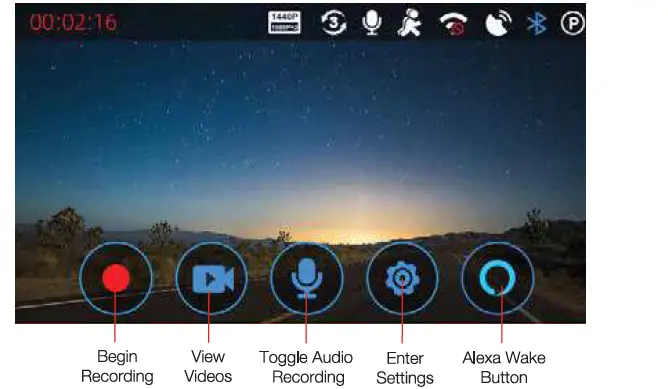This screenshot has width=668, height=389.
Task: Tap the red Begin Recording button
Action: (115, 278)
